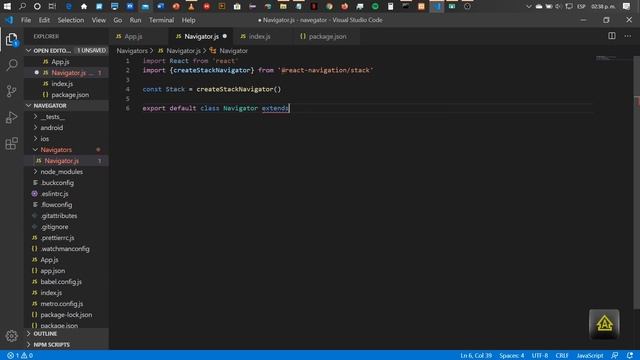Click the split editor right icon
The height and width of the screenshot is (360, 640).
[x=611, y=36]
